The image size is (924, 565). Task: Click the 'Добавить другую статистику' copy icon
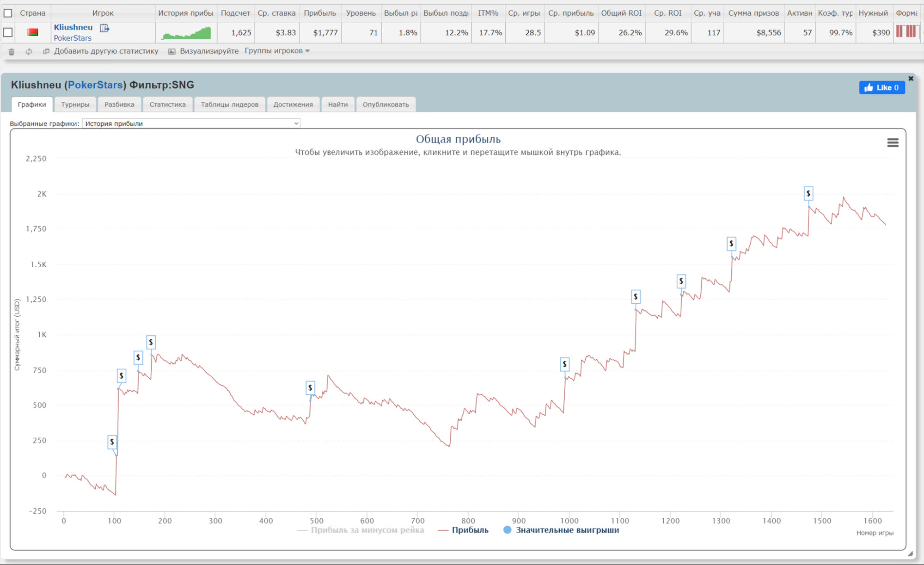[x=46, y=51]
